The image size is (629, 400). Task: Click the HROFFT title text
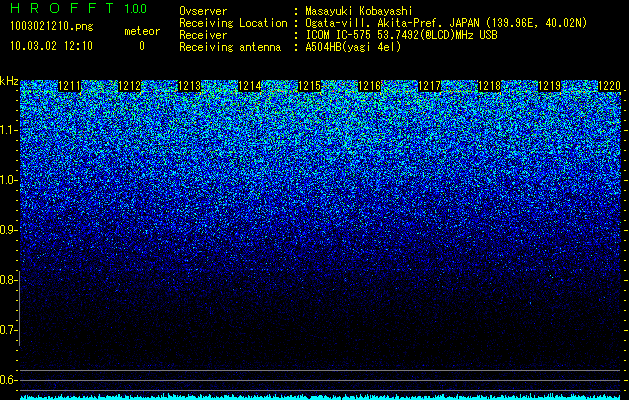(62, 8)
